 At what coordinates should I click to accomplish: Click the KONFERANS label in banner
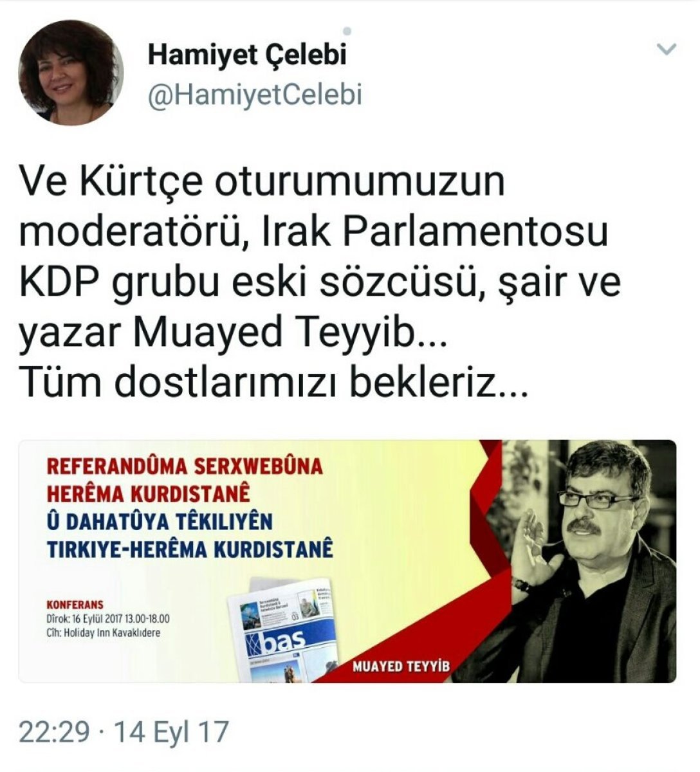(75, 605)
